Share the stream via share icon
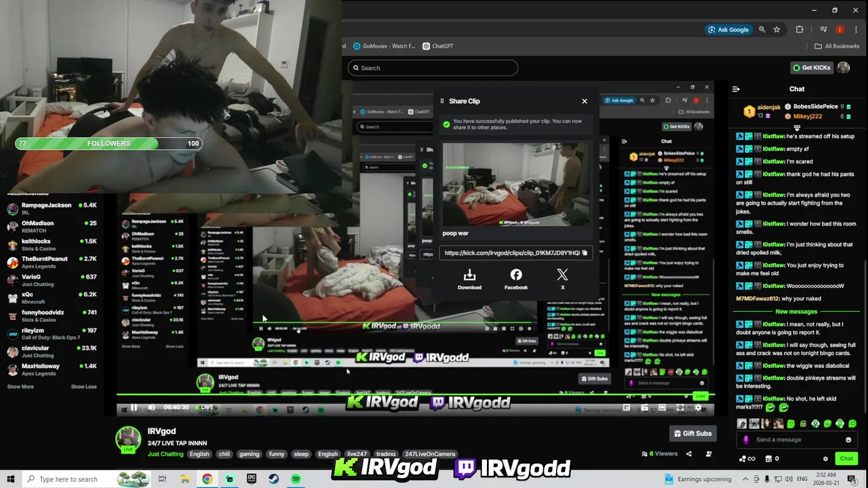Image resolution: width=868 pixels, height=488 pixels. coord(689,454)
